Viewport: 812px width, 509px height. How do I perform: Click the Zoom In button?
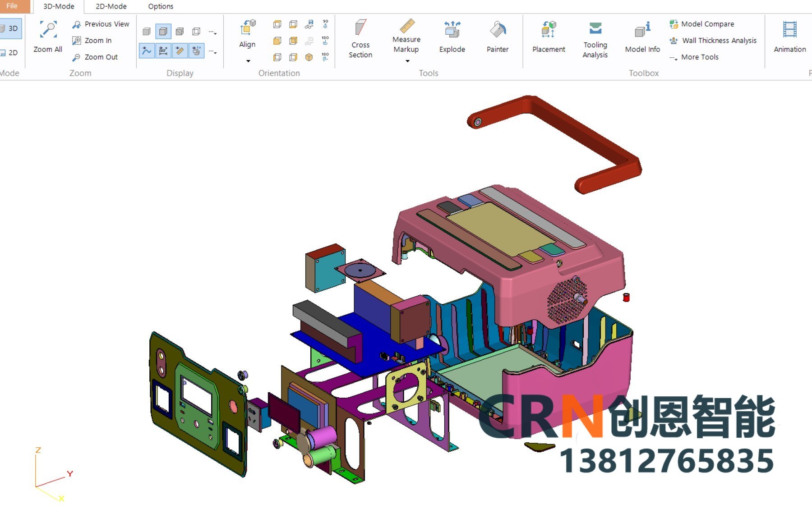92,41
